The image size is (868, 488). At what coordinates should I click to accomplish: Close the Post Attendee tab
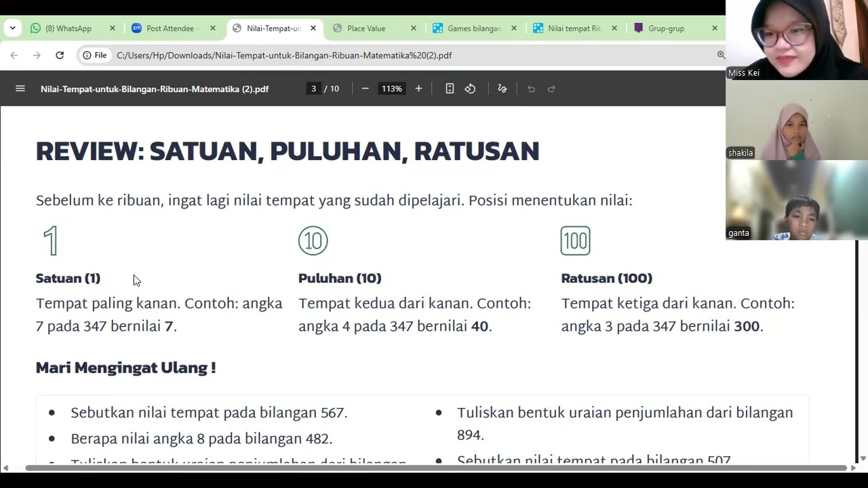(213, 28)
